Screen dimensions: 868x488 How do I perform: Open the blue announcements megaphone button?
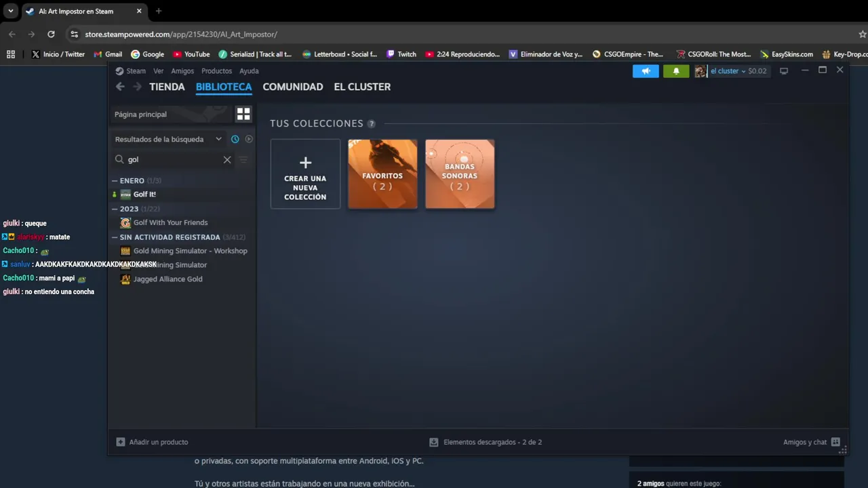646,71
